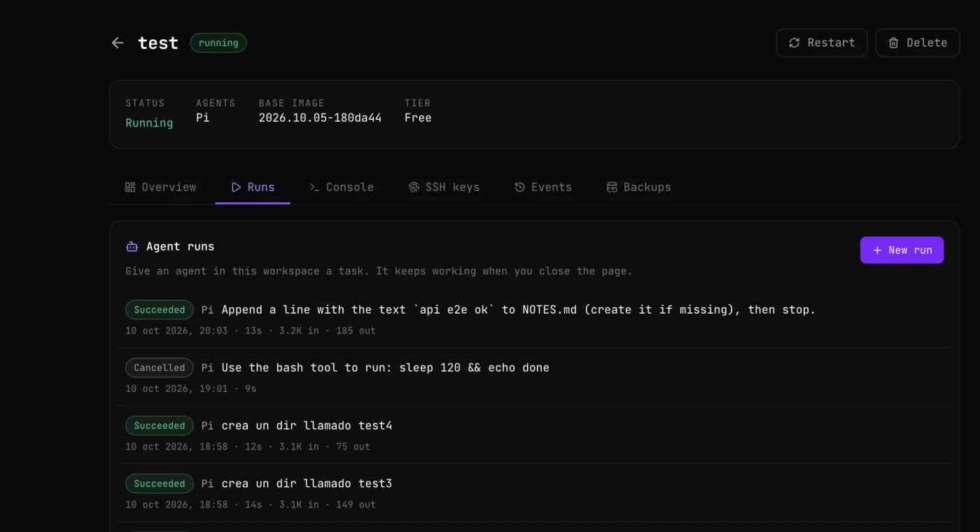Click the Events history clock icon

(520, 187)
